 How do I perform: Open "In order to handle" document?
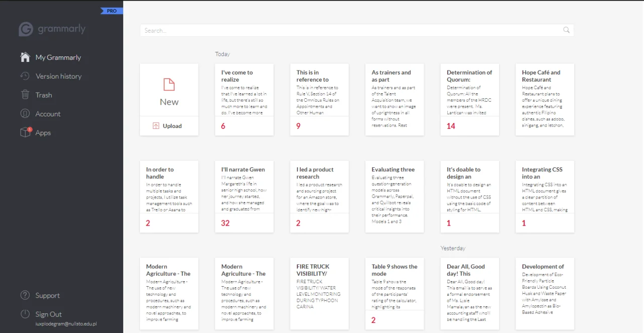click(169, 196)
